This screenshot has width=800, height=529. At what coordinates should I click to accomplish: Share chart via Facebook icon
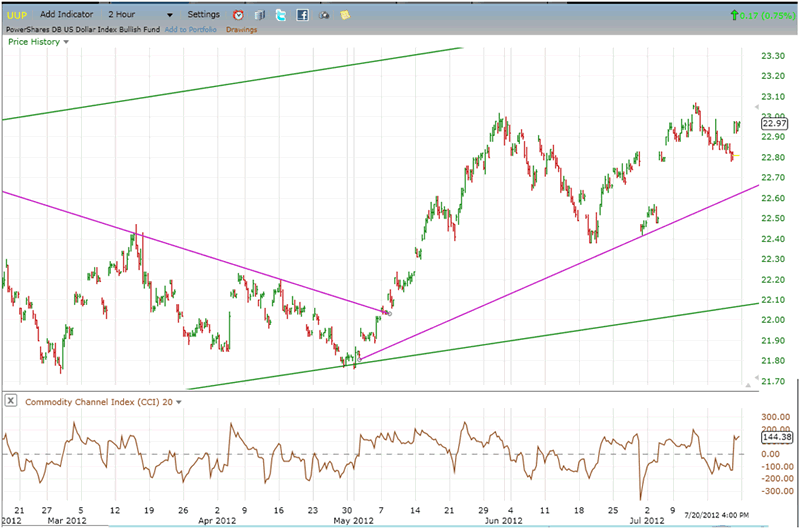(302, 15)
